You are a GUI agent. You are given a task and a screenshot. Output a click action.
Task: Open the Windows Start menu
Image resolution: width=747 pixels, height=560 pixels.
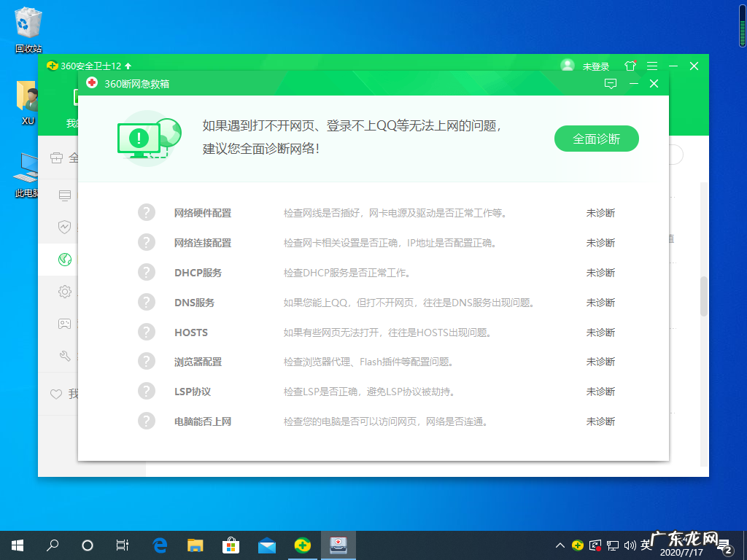tap(16, 545)
